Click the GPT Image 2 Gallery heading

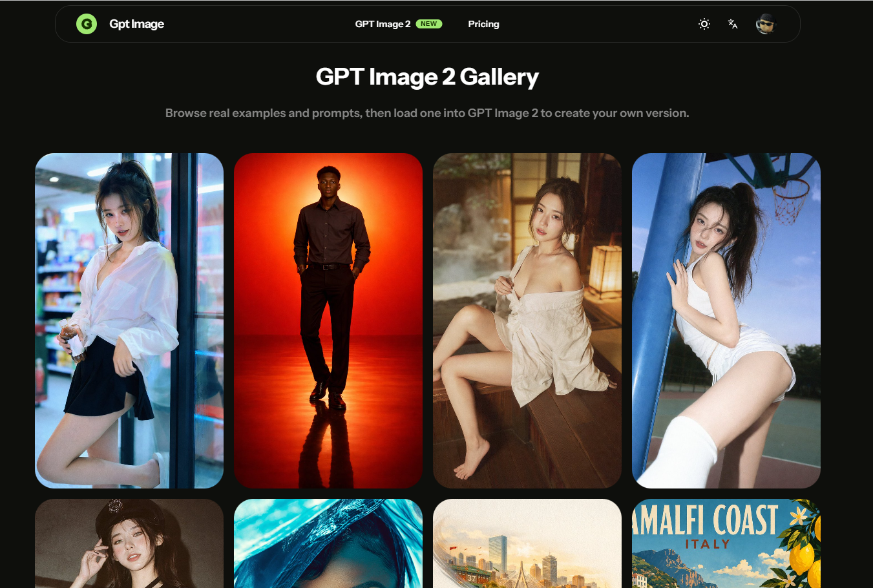click(426, 76)
